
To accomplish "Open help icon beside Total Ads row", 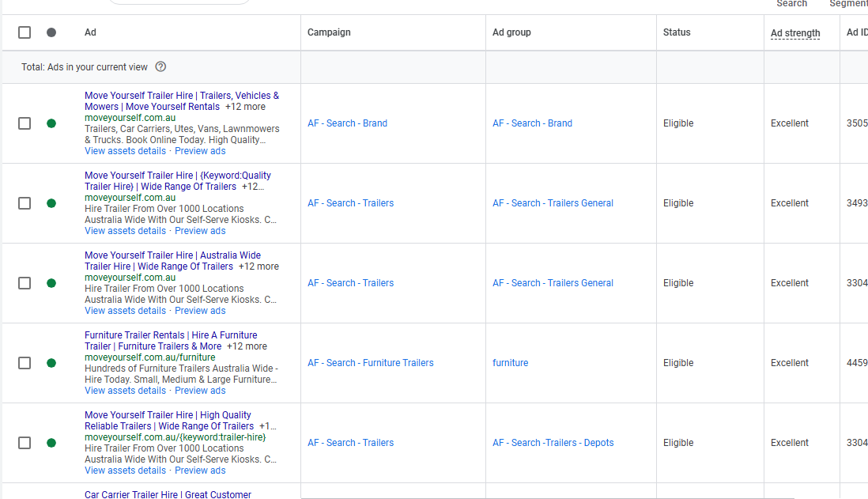I will pos(160,67).
